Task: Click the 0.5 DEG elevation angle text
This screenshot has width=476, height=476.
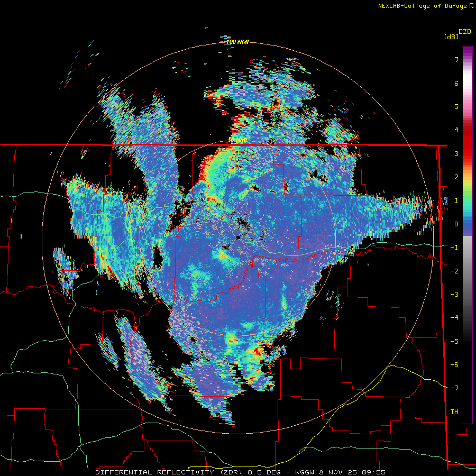Action: click(264, 472)
